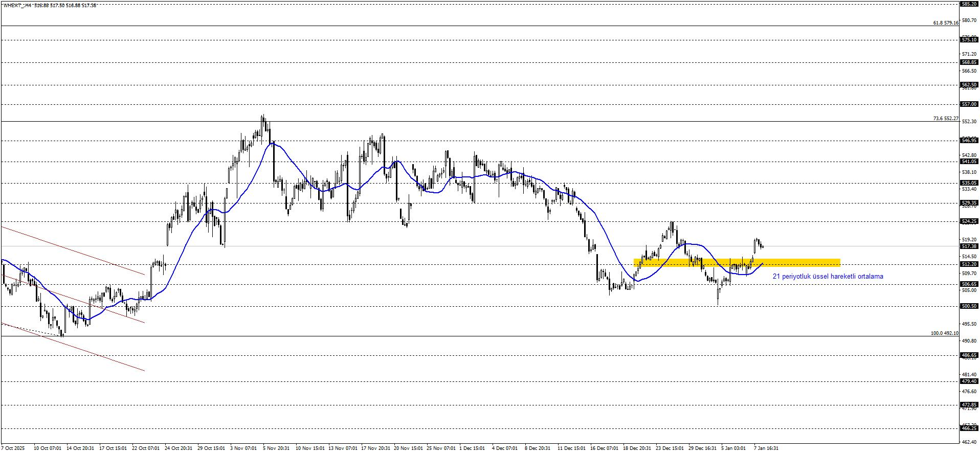The height and width of the screenshot is (454, 980).
Task: Click the 529.35 price level tag
Action: coord(969,203)
